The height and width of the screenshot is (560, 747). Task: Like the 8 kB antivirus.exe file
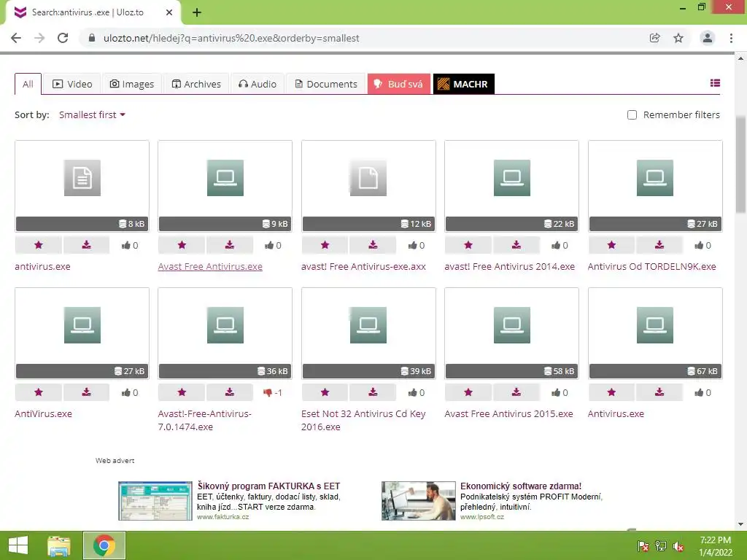point(130,245)
